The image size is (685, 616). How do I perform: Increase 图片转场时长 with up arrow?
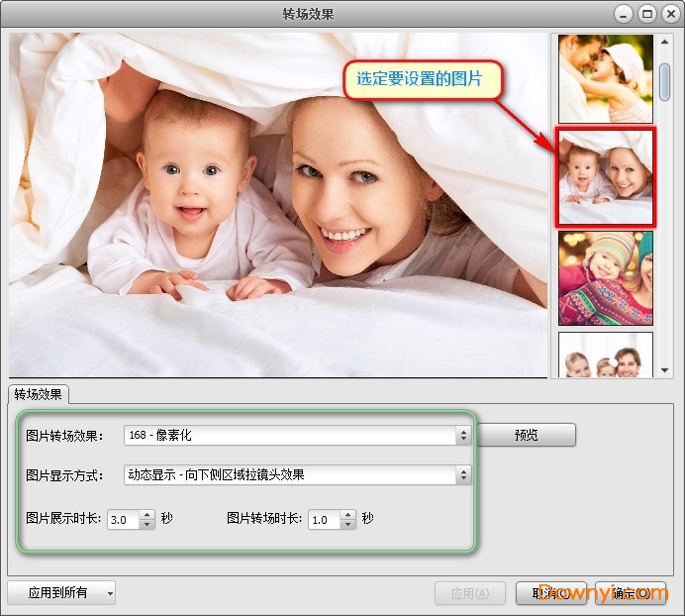coord(347,515)
